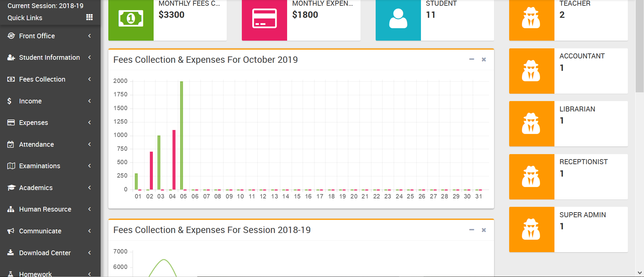This screenshot has height=277, width=644.
Task: Expand the Front Office menu chevron
Action: [x=90, y=36]
